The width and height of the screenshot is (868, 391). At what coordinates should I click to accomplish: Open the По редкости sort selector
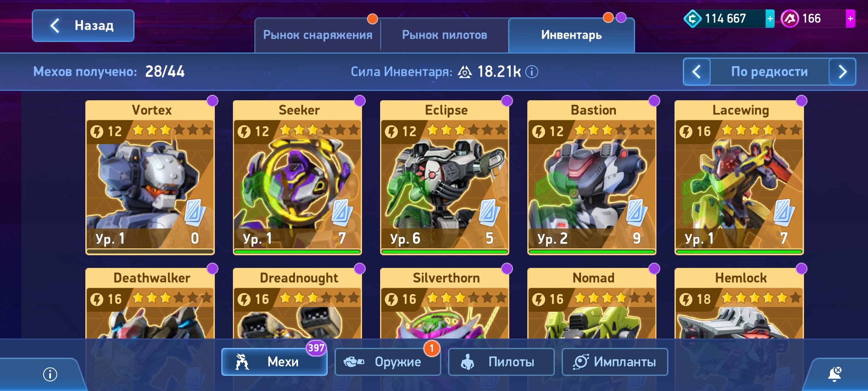(769, 72)
